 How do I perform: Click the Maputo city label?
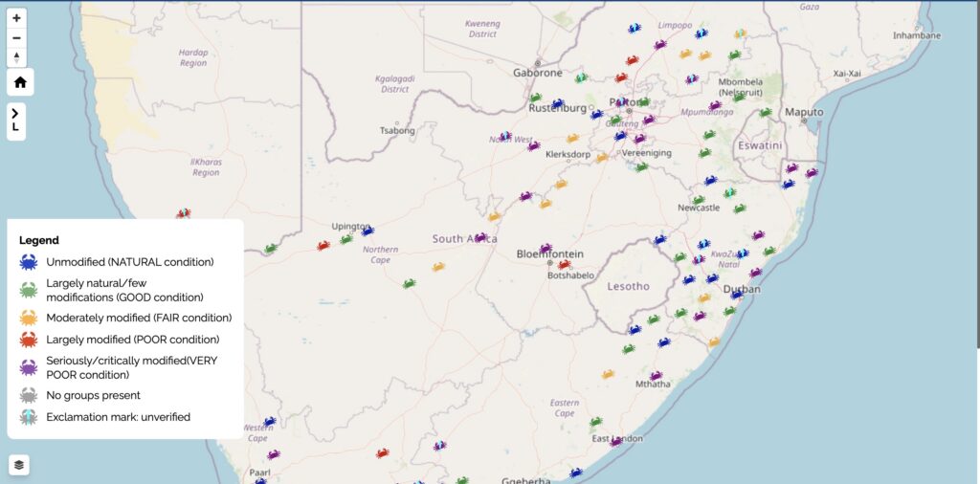click(804, 112)
